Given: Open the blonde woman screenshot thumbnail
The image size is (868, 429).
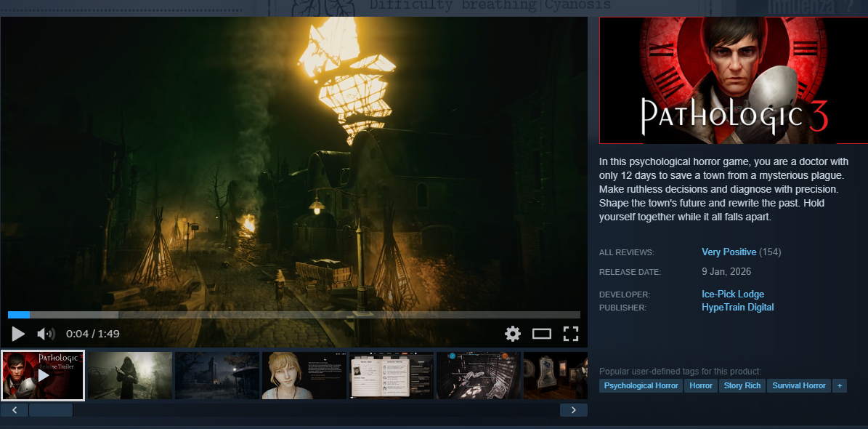Looking at the screenshot, I should coord(304,375).
